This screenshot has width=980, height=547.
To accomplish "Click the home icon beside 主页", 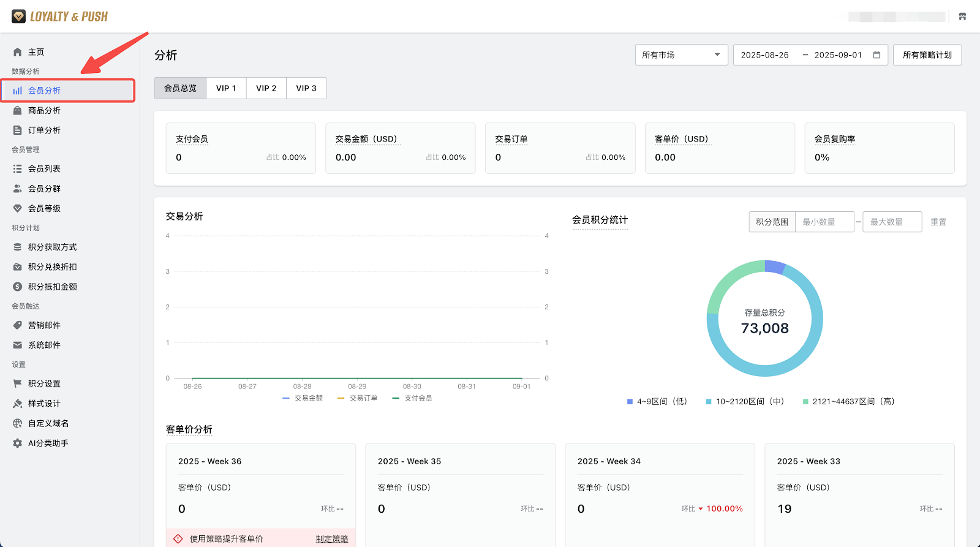I will (x=18, y=52).
